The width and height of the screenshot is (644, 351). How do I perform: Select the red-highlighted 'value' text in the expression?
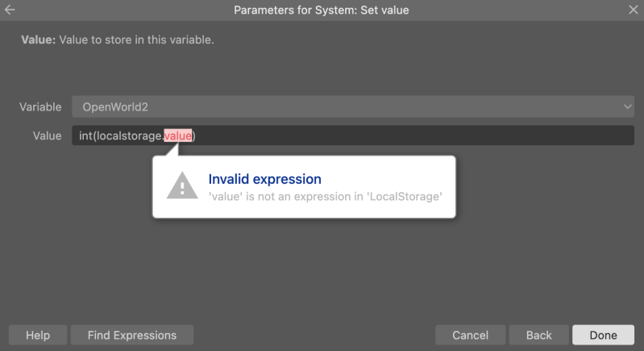pyautogui.click(x=178, y=136)
